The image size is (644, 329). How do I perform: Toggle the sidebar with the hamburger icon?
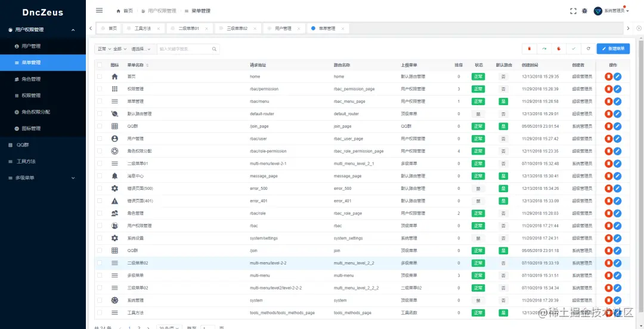[99, 11]
